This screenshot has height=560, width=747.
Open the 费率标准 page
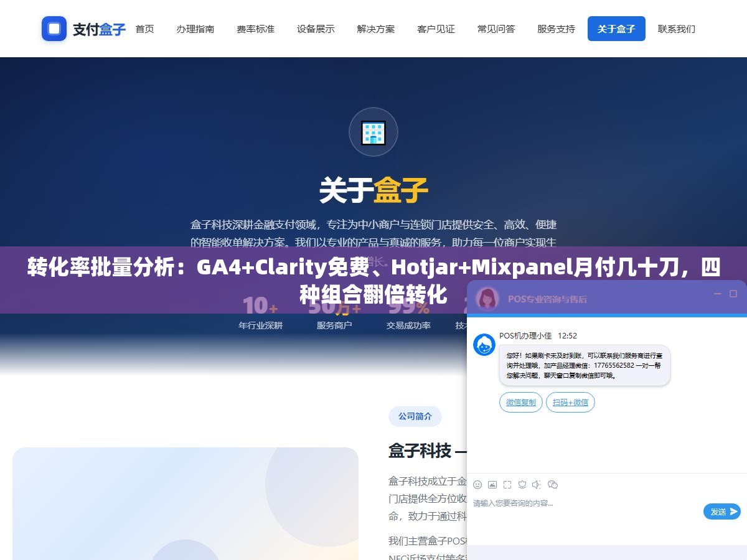point(255,29)
